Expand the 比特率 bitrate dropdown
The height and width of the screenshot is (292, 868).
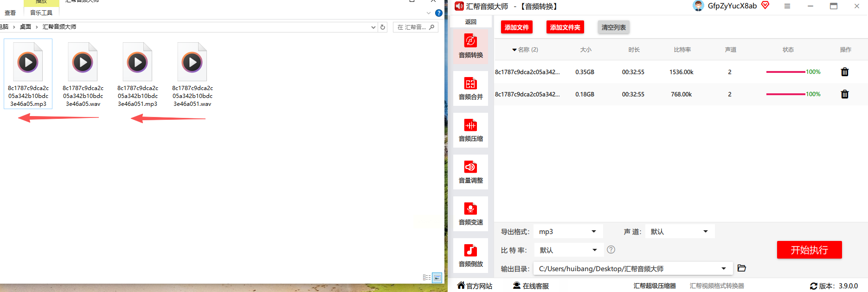[x=568, y=250]
